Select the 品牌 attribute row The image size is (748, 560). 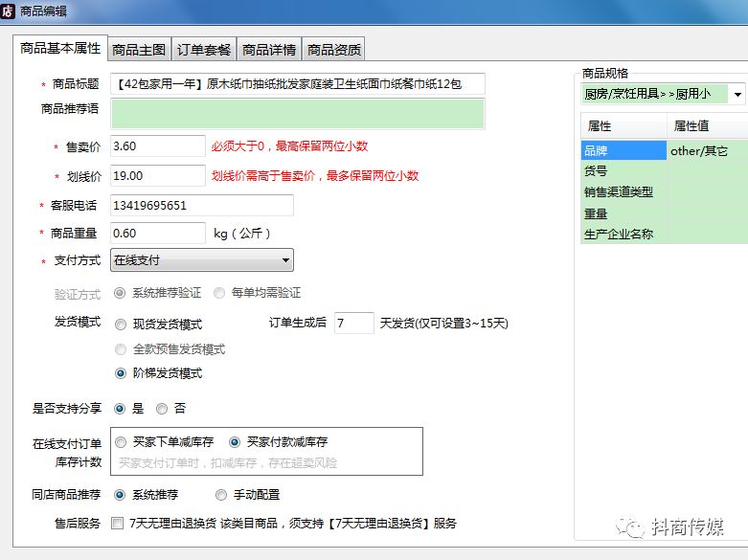623,150
